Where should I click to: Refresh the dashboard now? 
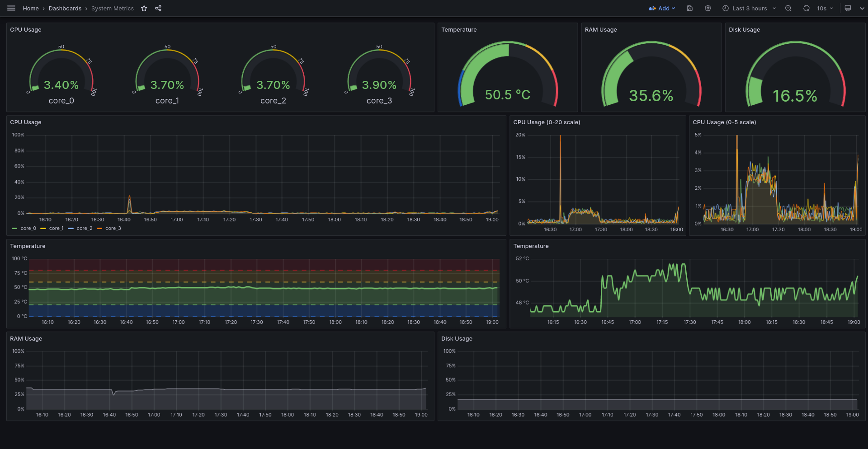(x=806, y=8)
